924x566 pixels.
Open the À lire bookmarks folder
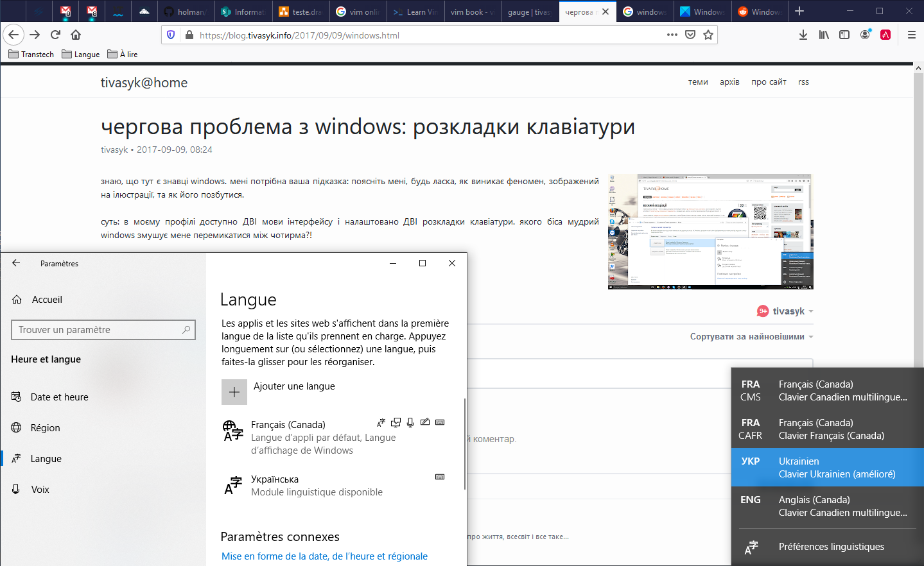click(x=123, y=55)
